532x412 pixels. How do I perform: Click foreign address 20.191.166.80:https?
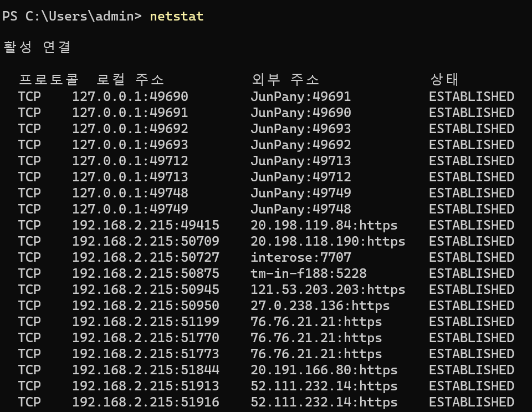pos(324,369)
